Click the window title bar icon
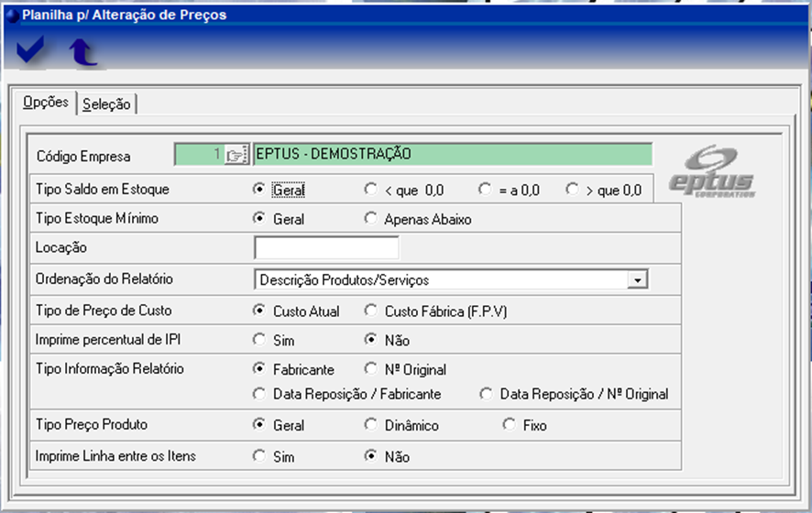 (x=12, y=15)
